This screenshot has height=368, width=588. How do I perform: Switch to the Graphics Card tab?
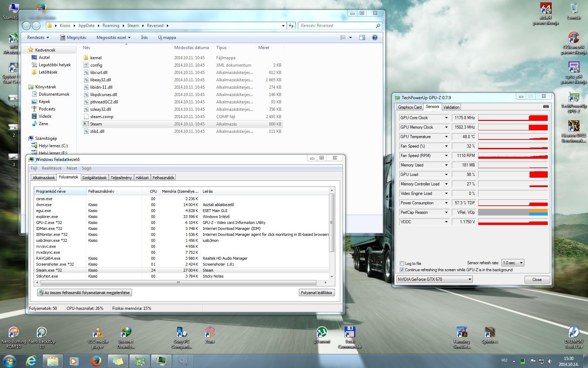(409, 107)
